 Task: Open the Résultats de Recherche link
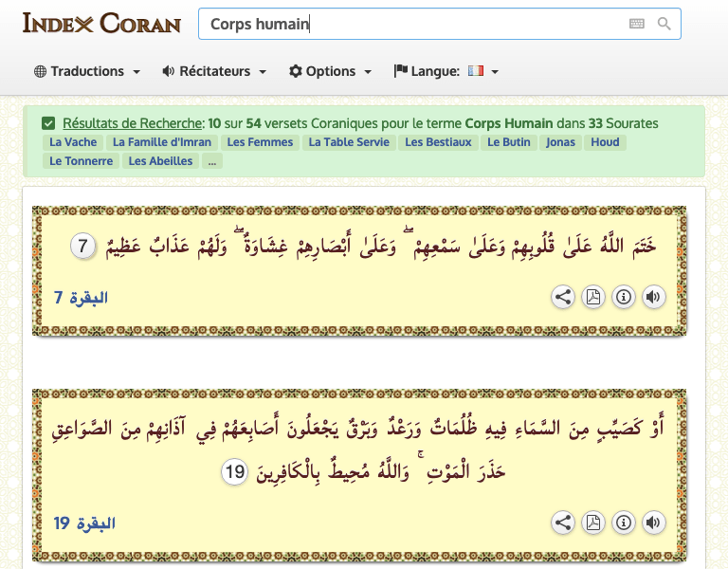(133, 123)
